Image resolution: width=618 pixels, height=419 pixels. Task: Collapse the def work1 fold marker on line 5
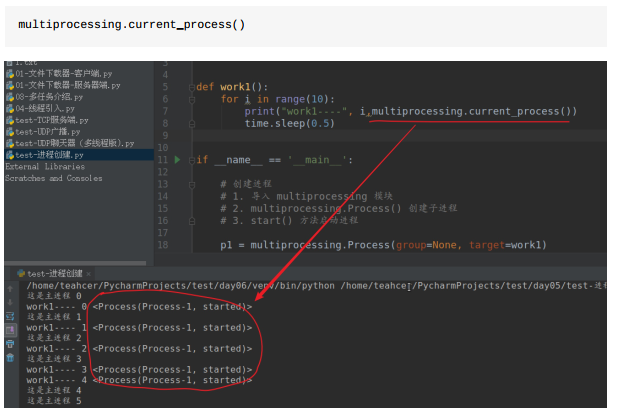(x=192, y=87)
